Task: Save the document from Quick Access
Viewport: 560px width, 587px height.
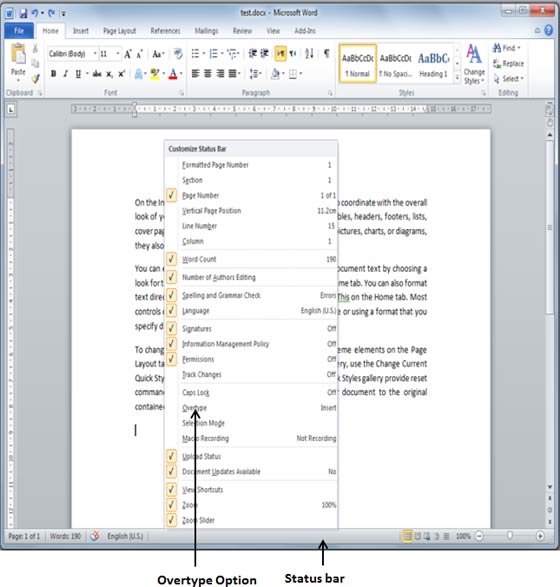Action: (x=23, y=13)
